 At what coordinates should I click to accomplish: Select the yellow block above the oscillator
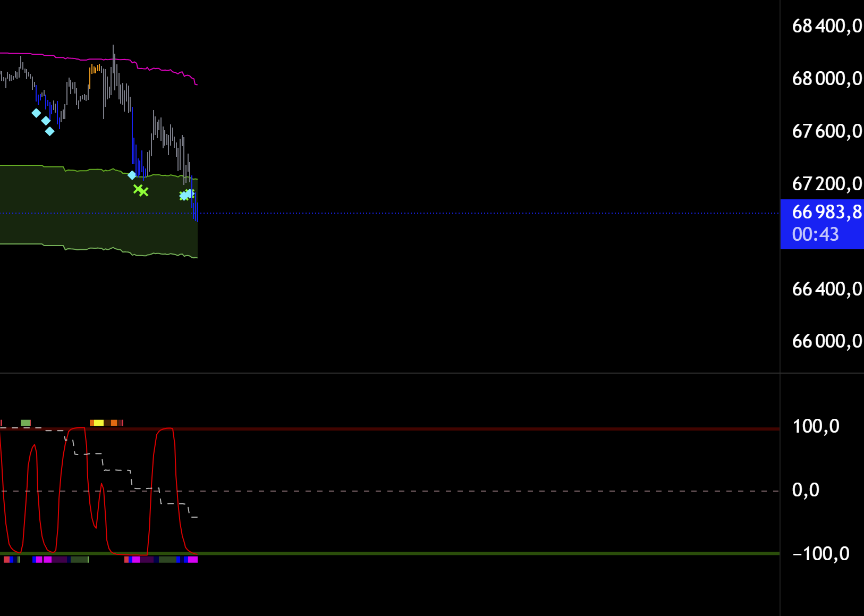(99, 423)
